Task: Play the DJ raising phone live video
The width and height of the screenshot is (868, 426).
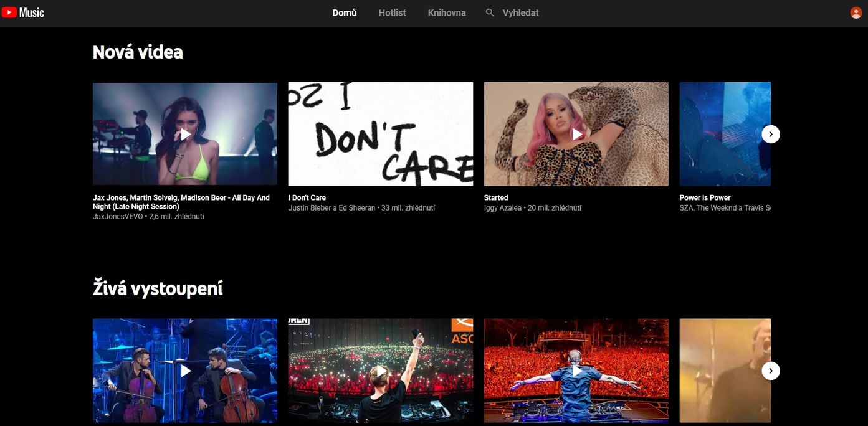Action: [381, 371]
